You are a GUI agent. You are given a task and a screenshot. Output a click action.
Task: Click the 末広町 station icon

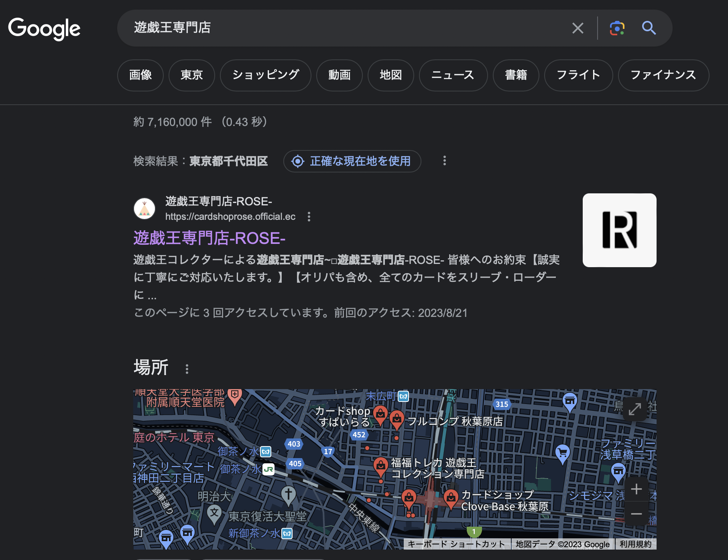click(403, 396)
